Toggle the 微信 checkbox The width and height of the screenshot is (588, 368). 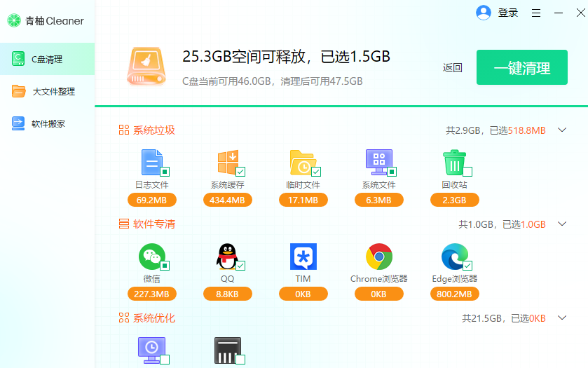[x=165, y=266]
